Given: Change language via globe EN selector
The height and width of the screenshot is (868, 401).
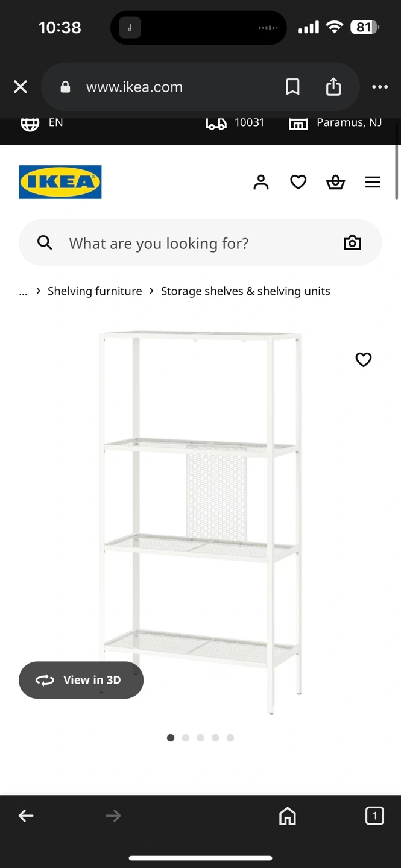Looking at the screenshot, I should click(x=42, y=123).
